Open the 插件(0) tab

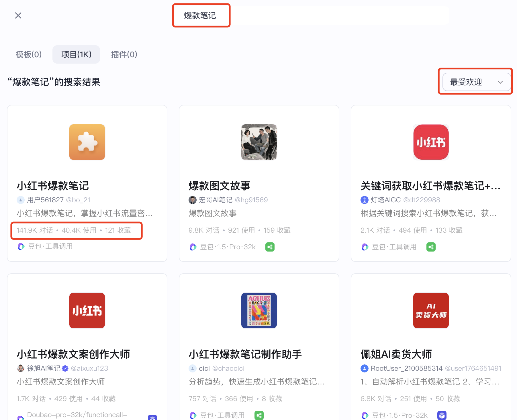124,54
